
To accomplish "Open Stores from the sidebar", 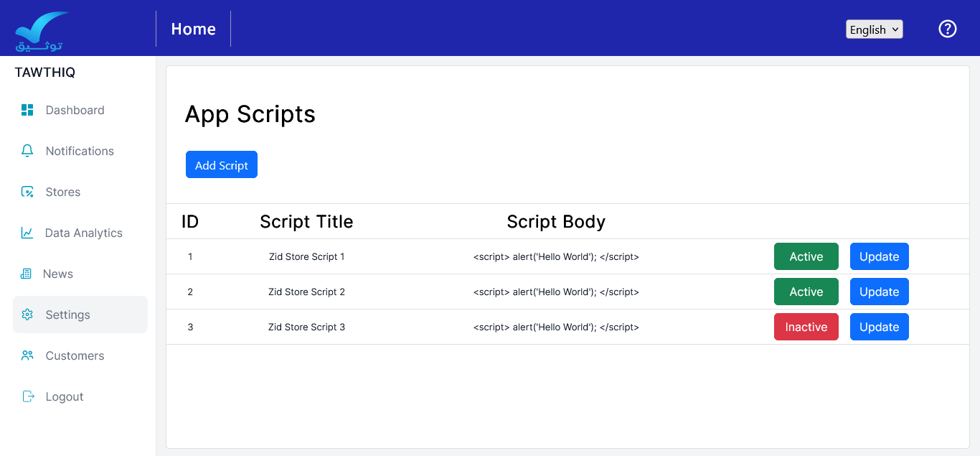I will [80, 192].
